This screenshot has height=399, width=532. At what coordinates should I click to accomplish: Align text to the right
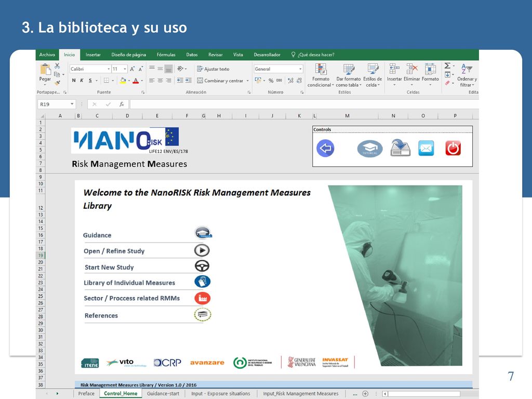[x=168, y=81]
